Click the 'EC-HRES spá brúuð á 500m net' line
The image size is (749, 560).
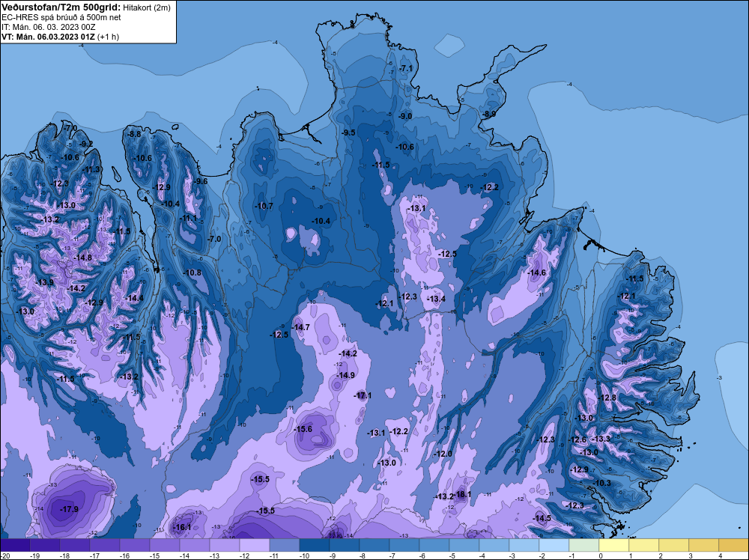coord(61,17)
